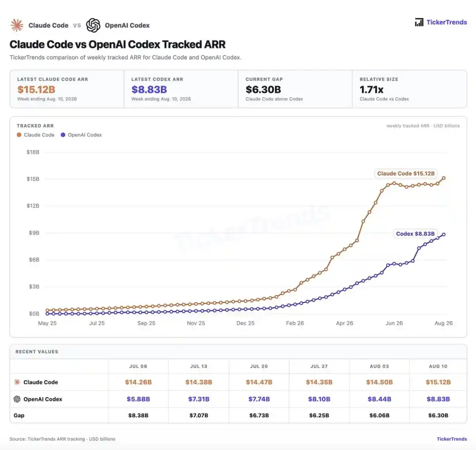The image size is (476, 450).
Task: Click the last Codex data point on chart
Action: 443,234
